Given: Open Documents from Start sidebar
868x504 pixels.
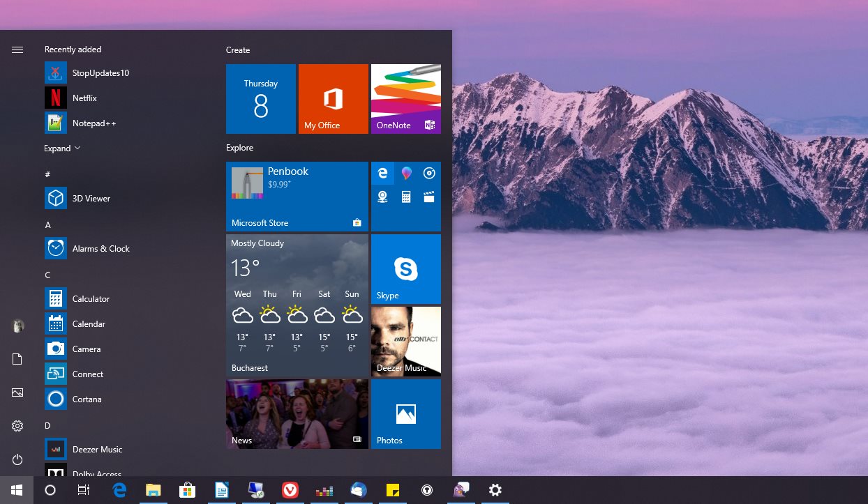Looking at the screenshot, I should [x=17, y=359].
